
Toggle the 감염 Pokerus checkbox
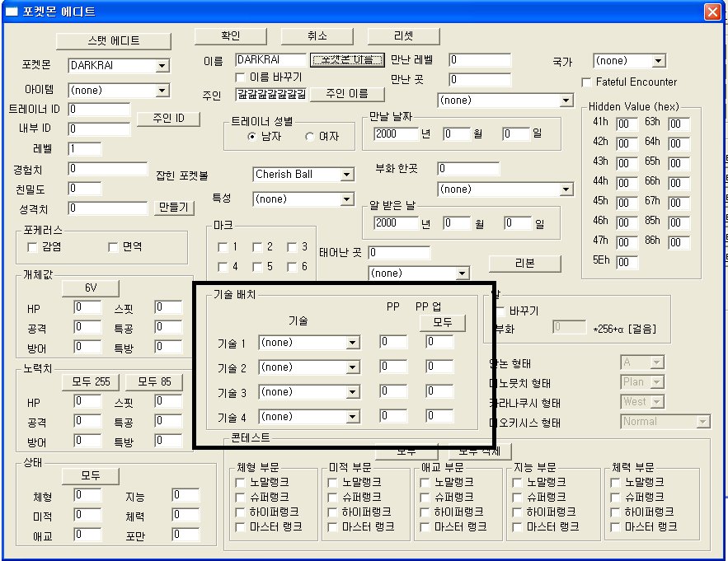pyautogui.click(x=33, y=247)
